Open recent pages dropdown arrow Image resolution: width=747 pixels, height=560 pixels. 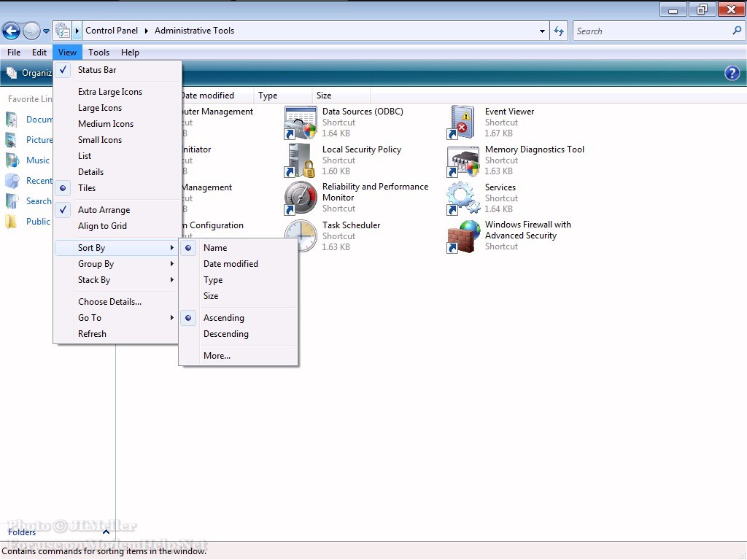[x=46, y=31]
